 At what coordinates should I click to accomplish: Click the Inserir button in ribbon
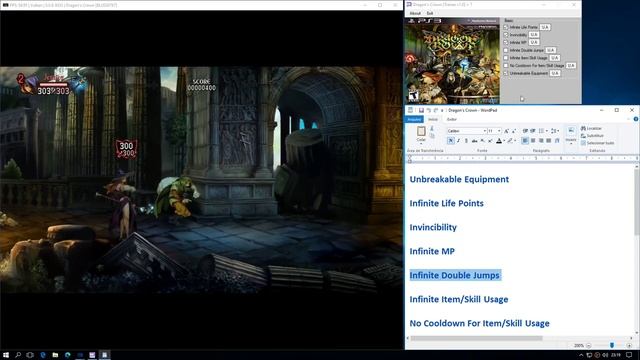pos(571,135)
